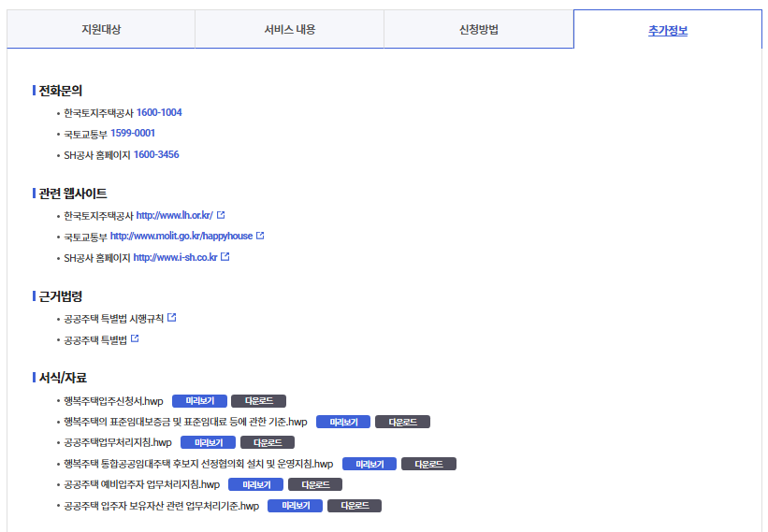768x532 pixels.
Task: Open the molit.go.kr/happyhouse link
Action: click(x=181, y=236)
